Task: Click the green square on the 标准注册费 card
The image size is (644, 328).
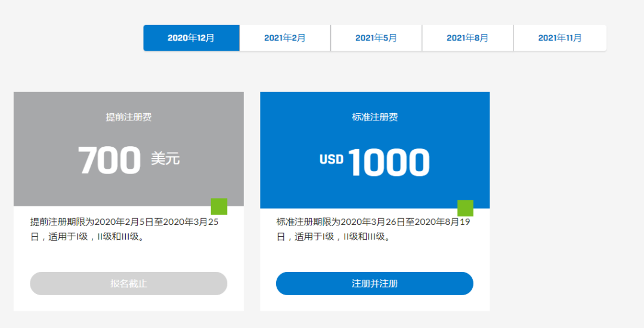Action: tap(465, 208)
